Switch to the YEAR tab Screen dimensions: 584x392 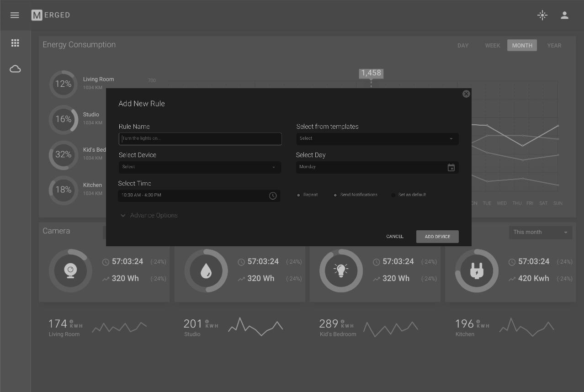pos(554,46)
